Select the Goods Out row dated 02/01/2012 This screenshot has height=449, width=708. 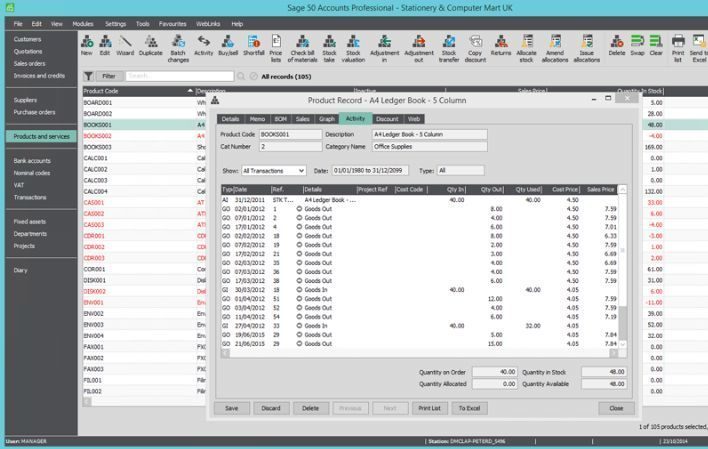(x=419, y=209)
